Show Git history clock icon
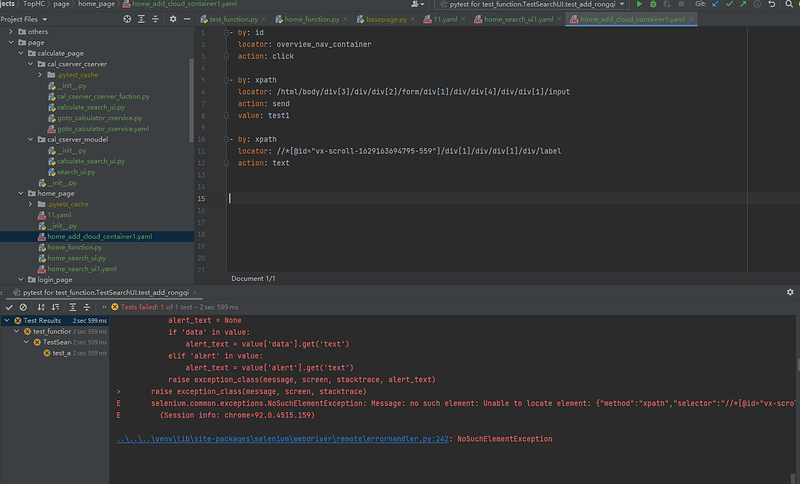Screen dimensions: 800x484 tap(758, 4)
